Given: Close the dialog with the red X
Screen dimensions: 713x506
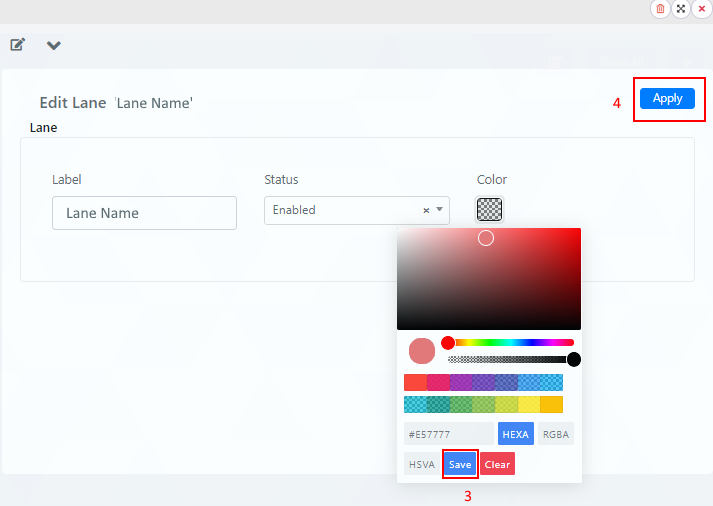Looking at the screenshot, I should click(x=702, y=9).
